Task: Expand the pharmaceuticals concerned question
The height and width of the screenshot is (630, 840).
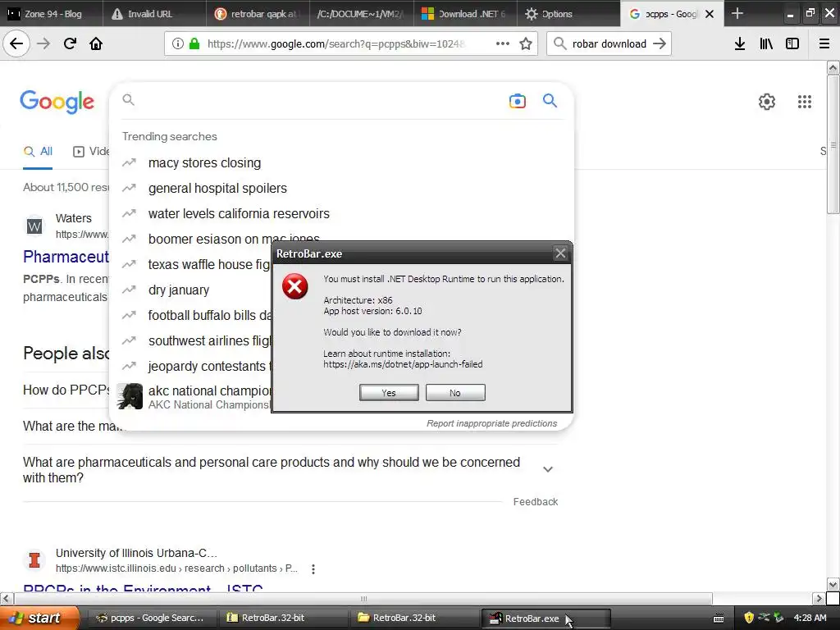Action: [547, 469]
